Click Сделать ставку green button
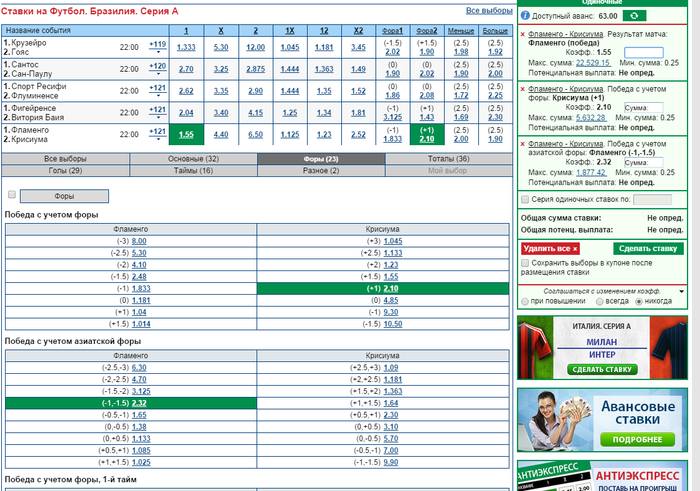700x491 pixels. point(648,249)
